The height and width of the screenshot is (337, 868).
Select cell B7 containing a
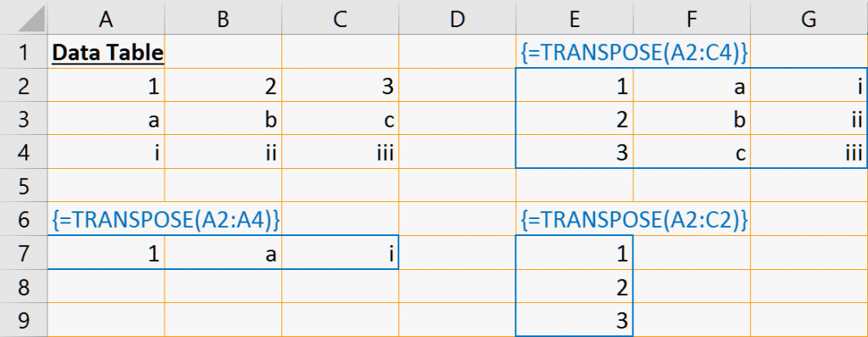click(x=223, y=253)
